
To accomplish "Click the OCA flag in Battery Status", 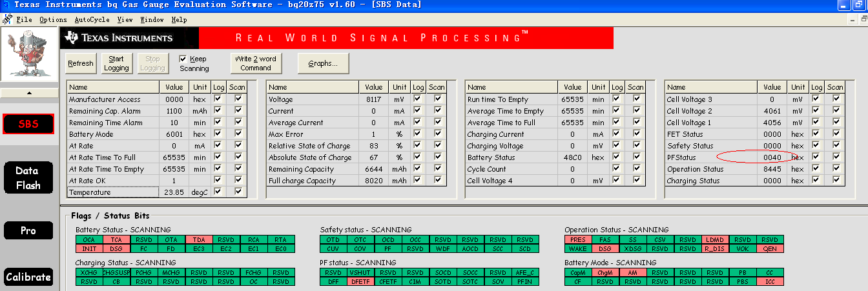I will 89,239.
